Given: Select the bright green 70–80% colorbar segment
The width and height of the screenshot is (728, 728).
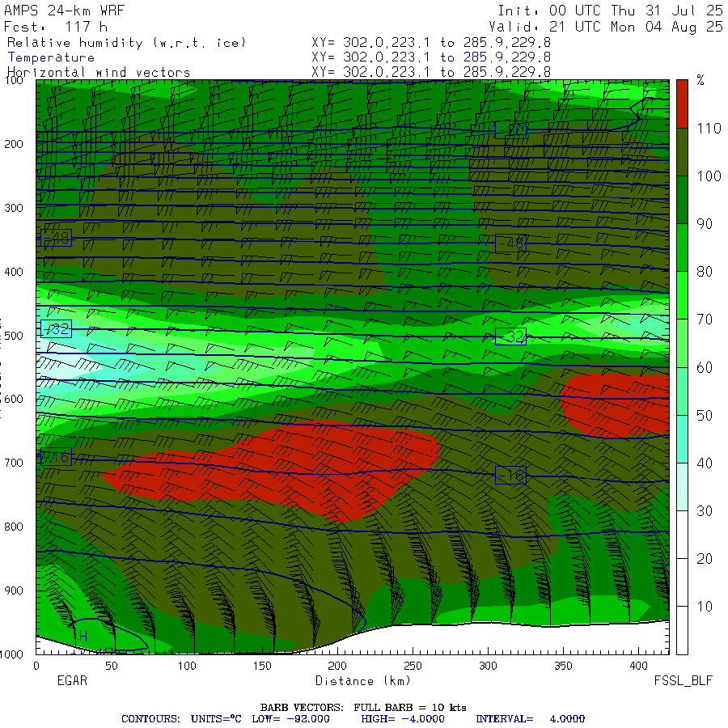Looking at the screenshot, I should tap(682, 296).
